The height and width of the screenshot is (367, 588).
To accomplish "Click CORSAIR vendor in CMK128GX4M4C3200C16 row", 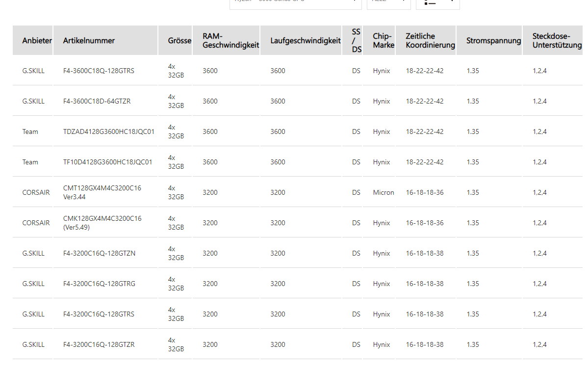I will (36, 223).
